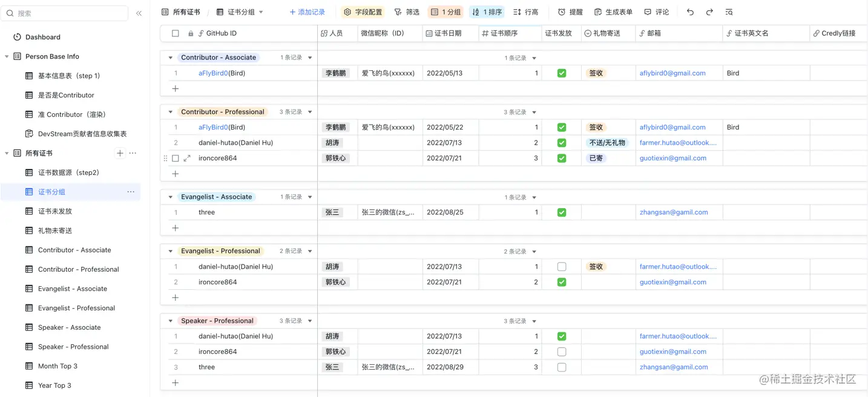Image resolution: width=868 pixels, height=397 pixels.
Task: Open the 1 排序 sort settings
Action: (486, 11)
